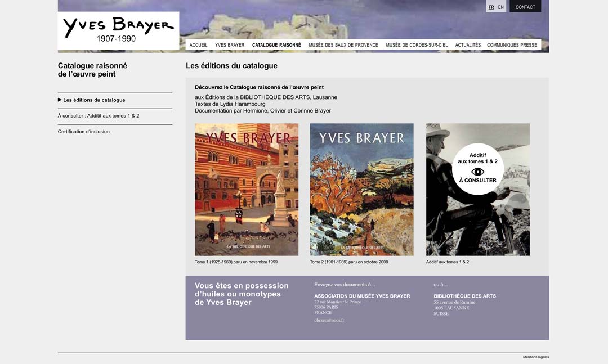Select Les éditions du catalogue sidebar link
The width and height of the screenshot is (608, 364).
click(94, 100)
